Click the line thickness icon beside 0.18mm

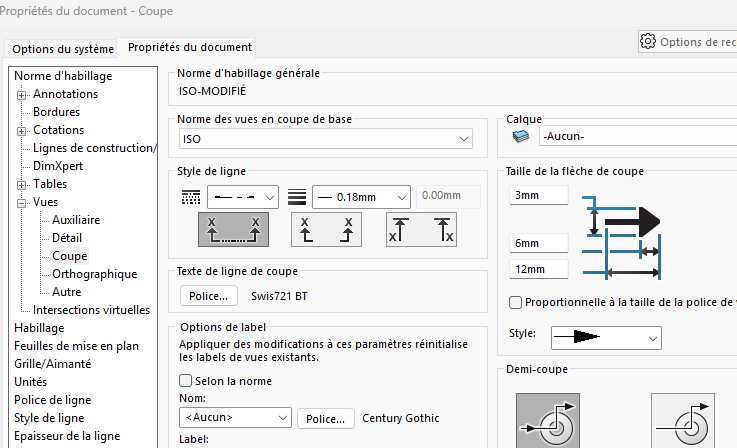pyautogui.click(x=296, y=196)
